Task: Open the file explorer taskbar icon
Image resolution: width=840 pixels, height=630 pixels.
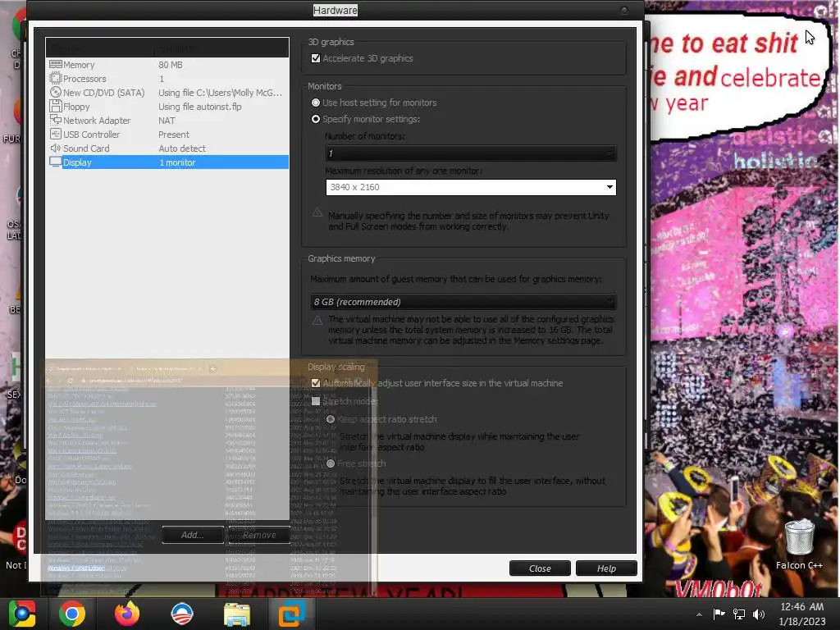Action: (236, 614)
